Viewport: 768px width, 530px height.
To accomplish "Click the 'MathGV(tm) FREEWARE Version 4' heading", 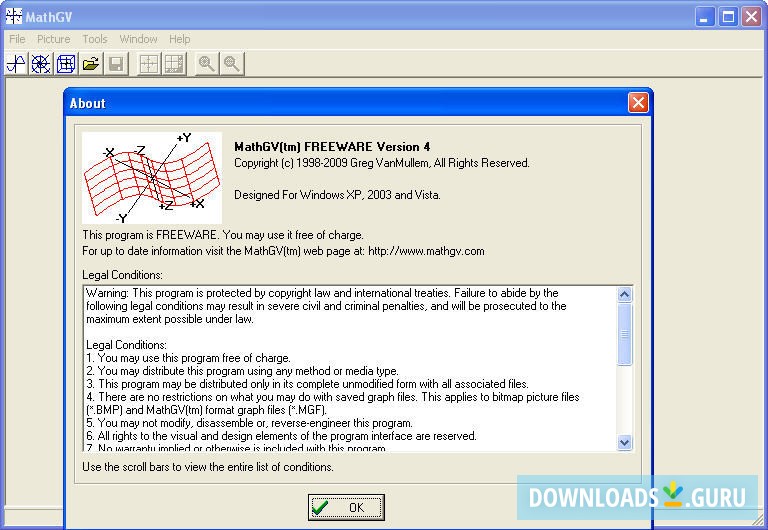I will (332, 146).
